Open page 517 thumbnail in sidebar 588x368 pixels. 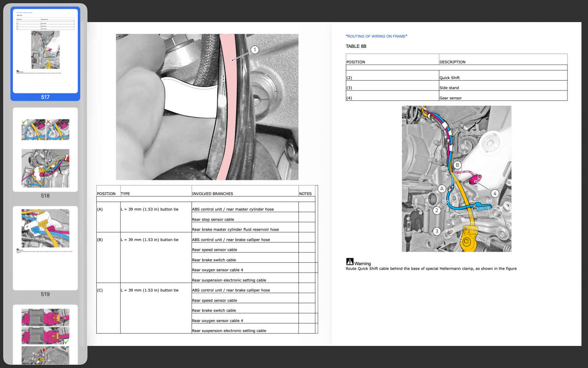pyautogui.click(x=45, y=51)
